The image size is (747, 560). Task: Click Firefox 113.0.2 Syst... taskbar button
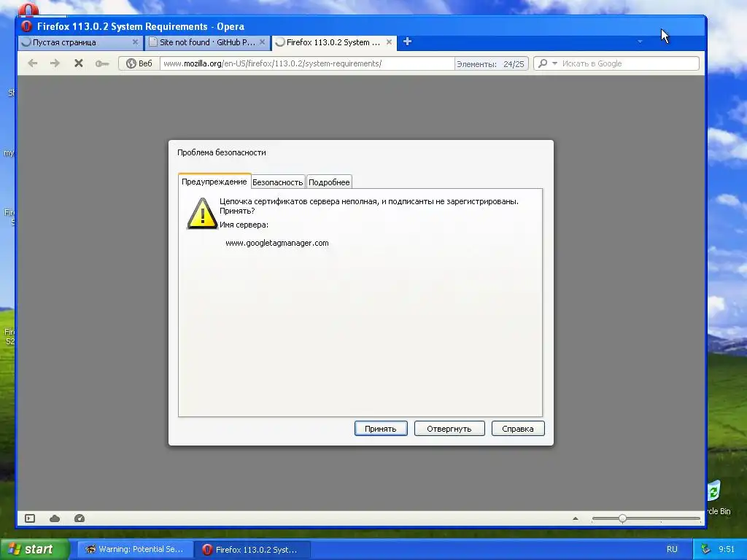(252, 550)
